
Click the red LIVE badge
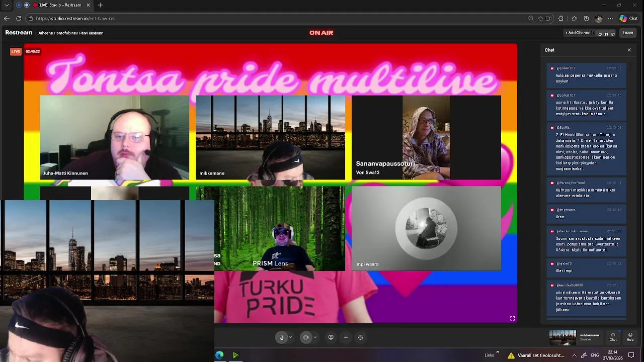click(16, 51)
